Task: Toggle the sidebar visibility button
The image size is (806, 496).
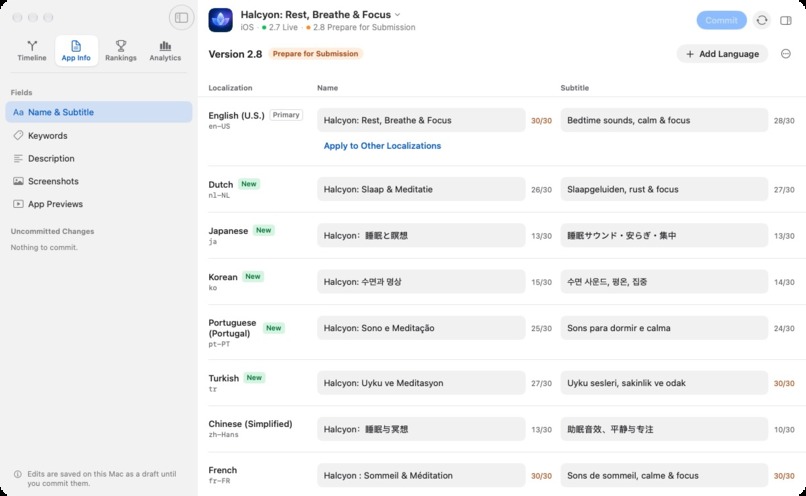Action: point(181,18)
